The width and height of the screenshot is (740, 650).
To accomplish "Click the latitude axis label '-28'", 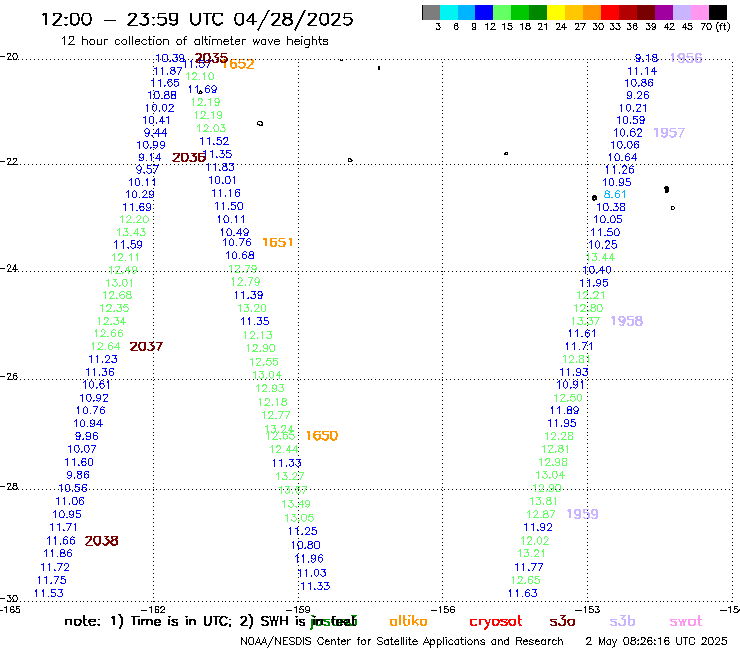I will click(x=9, y=486).
